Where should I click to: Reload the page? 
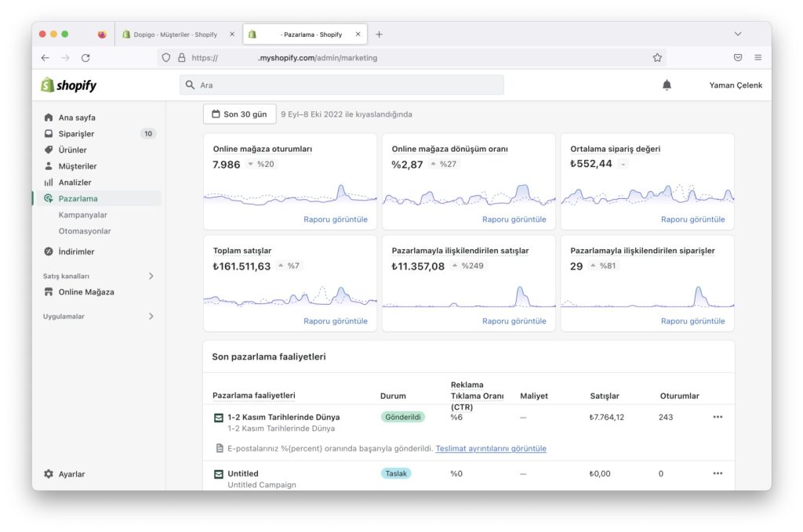tap(85, 58)
